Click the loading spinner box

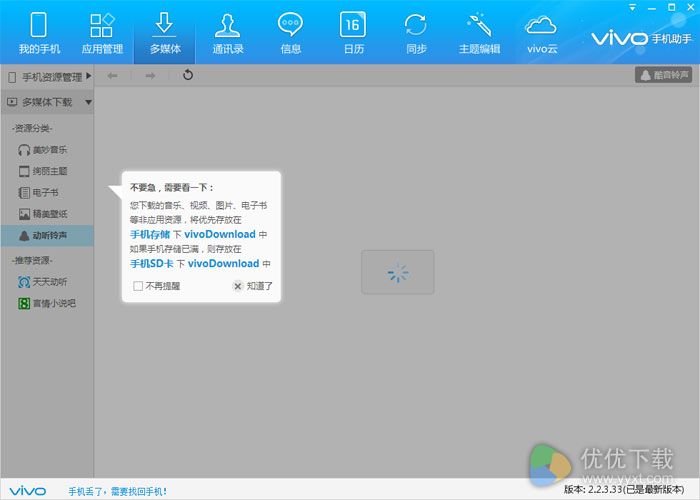click(398, 272)
